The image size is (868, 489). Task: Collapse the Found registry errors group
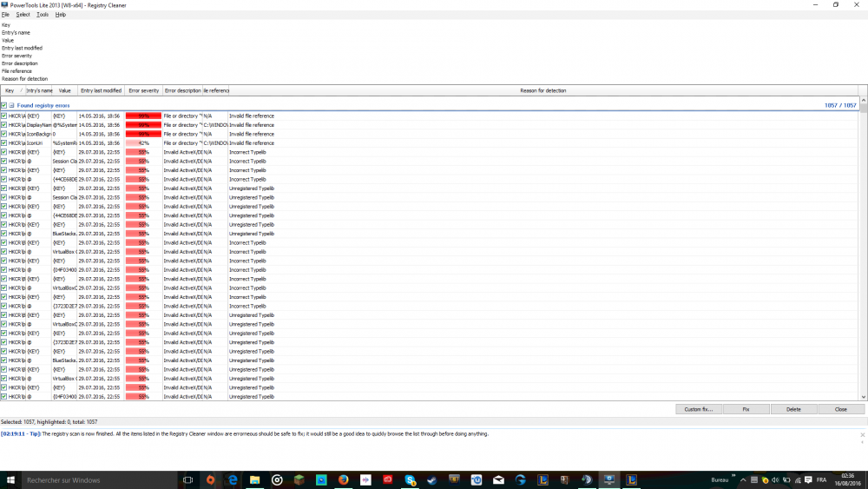(12, 105)
